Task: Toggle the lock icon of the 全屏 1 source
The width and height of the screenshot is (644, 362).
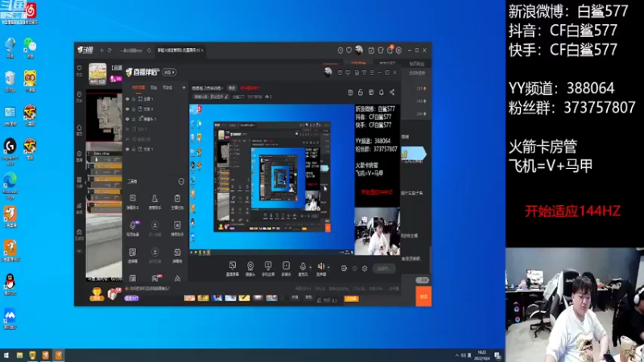Action: coord(134,99)
